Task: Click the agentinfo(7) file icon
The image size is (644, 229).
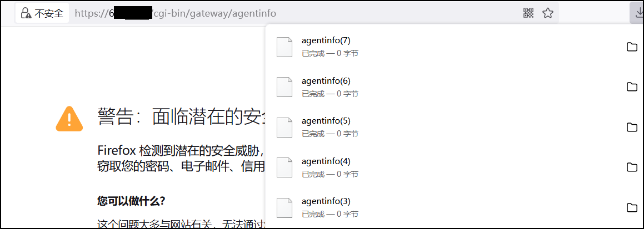Action: pyautogui.click(x=284, y=47)
